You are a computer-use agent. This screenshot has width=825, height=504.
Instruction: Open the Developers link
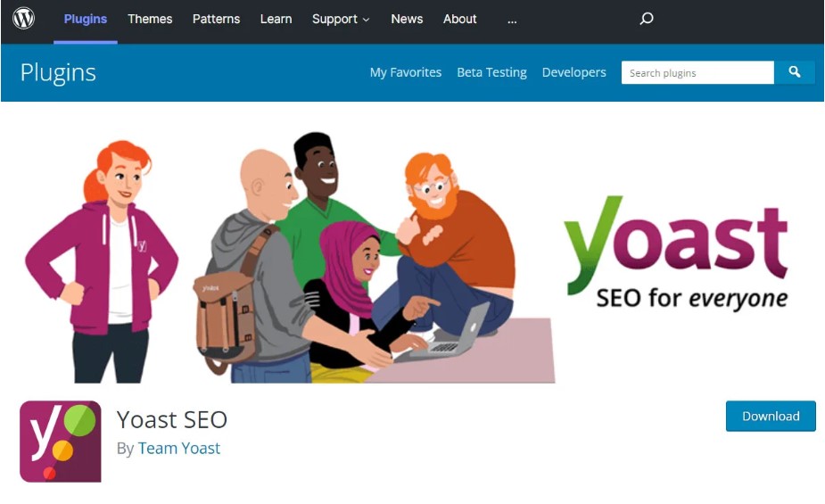pos(573,72)
